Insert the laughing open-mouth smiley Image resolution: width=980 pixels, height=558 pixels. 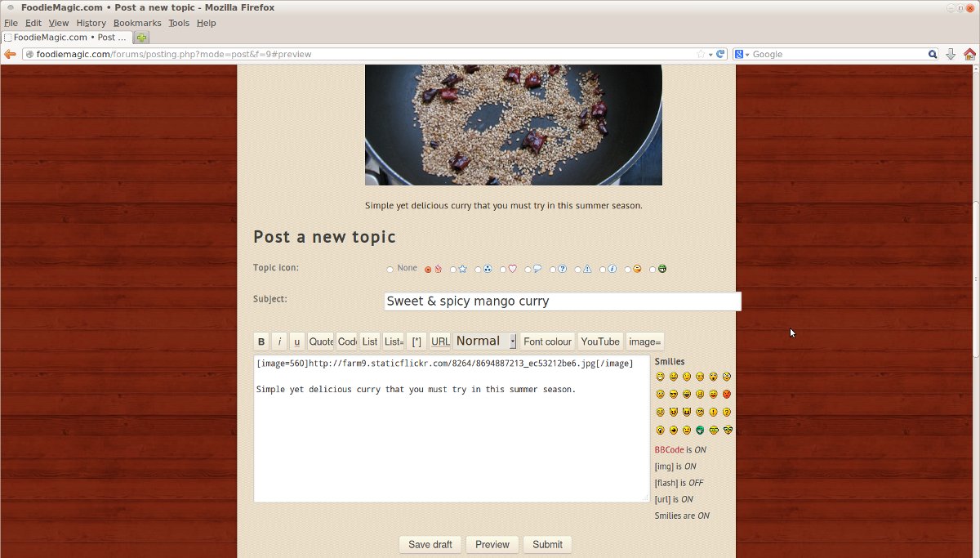(687, 394)
